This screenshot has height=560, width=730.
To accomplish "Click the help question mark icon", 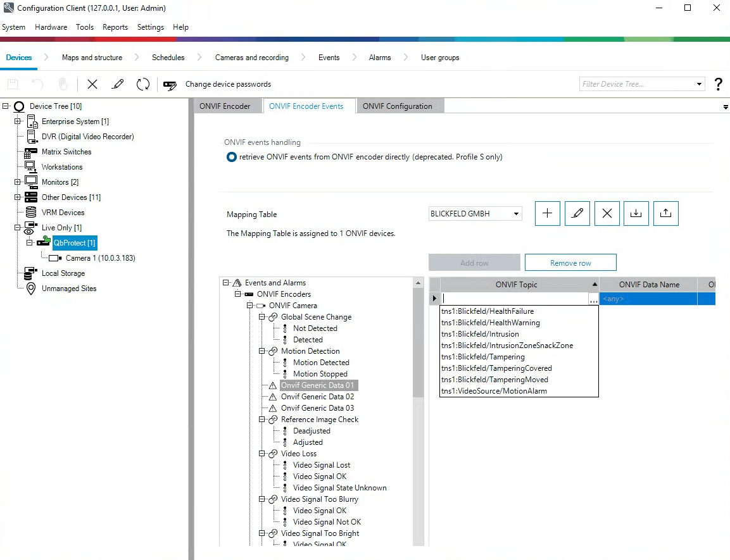I will click(718, 84).
